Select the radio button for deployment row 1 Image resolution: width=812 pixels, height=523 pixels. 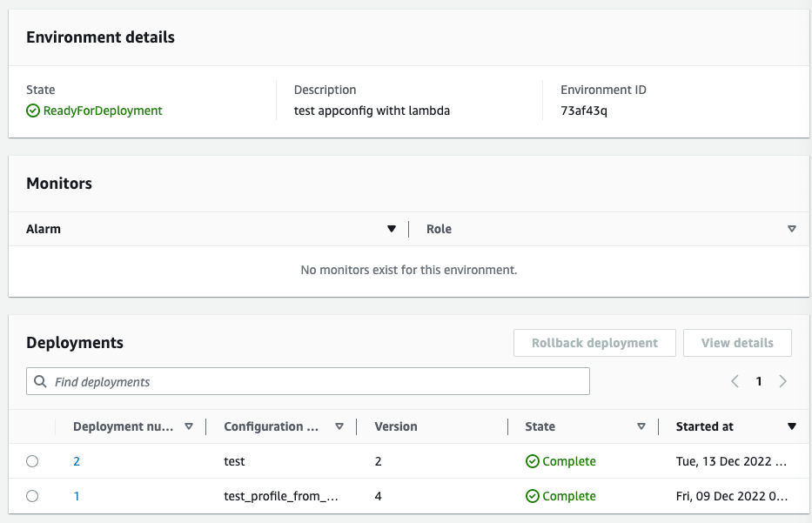coord(32,496)
